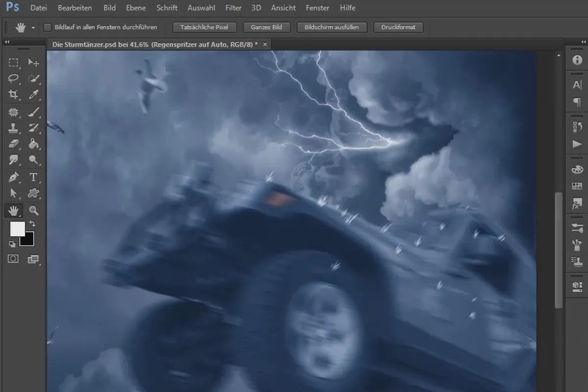Select the Hand tool in toolbox
This screenshot has height=392, width=588.
(x=14, y=211)
